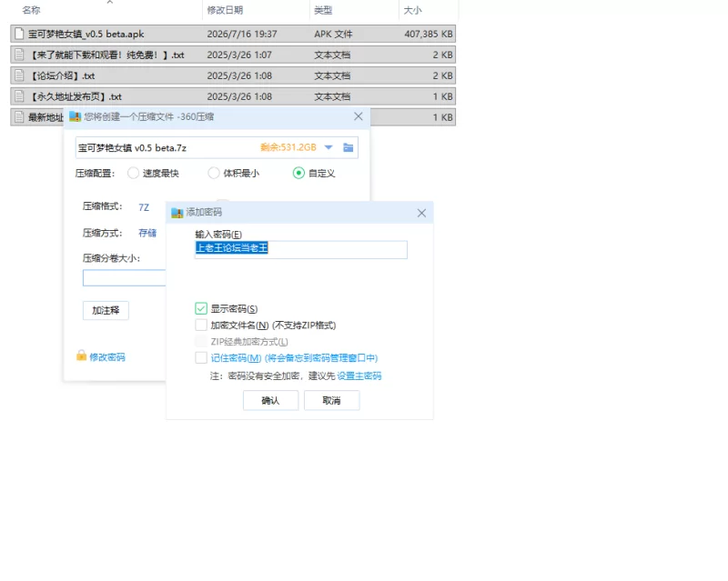Screen dimensions: 728x581
Task: Click the 407,385 KB size cell
Action: coord(429,34)
